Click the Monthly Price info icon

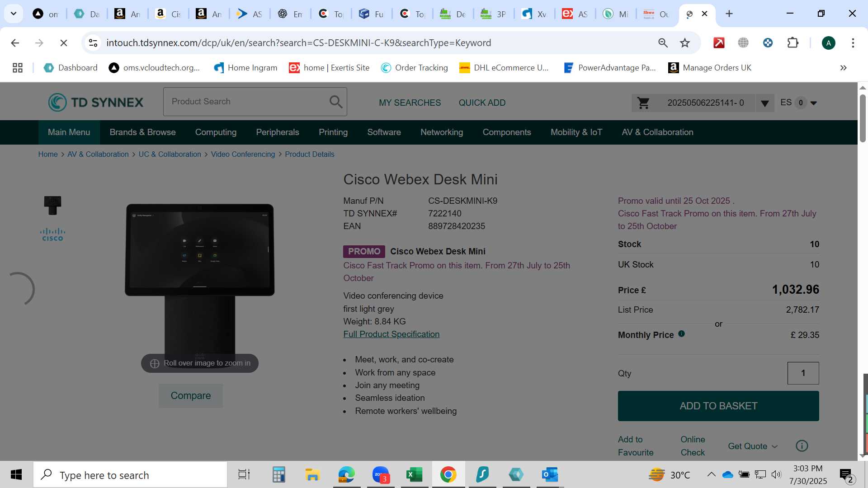pyautogui.click(x=681, y=334)
